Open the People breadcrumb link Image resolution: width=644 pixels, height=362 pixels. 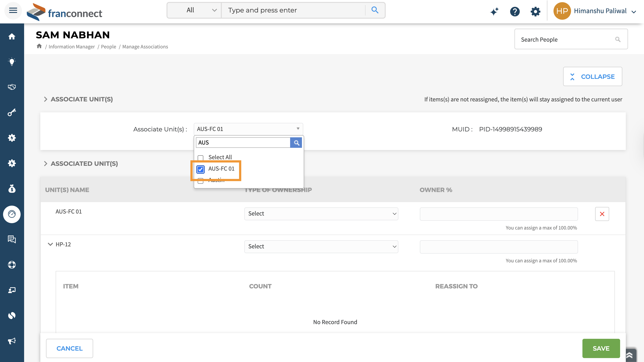(108, 47)
